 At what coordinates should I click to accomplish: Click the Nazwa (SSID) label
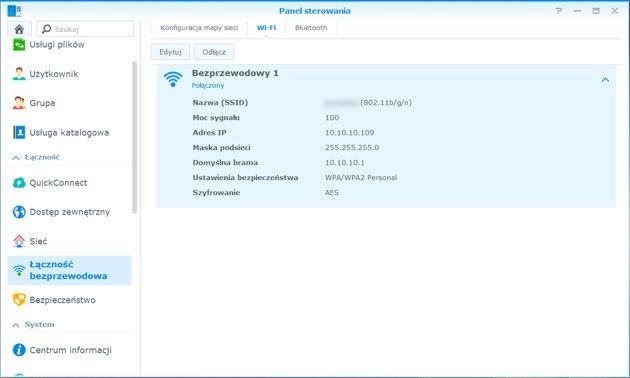pos(220,102)
